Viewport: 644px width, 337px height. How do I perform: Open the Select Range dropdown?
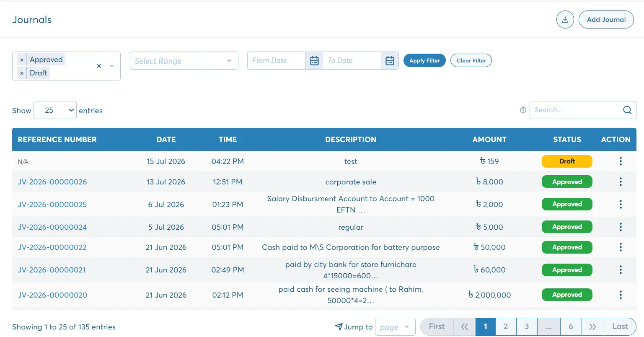[184, 61]
